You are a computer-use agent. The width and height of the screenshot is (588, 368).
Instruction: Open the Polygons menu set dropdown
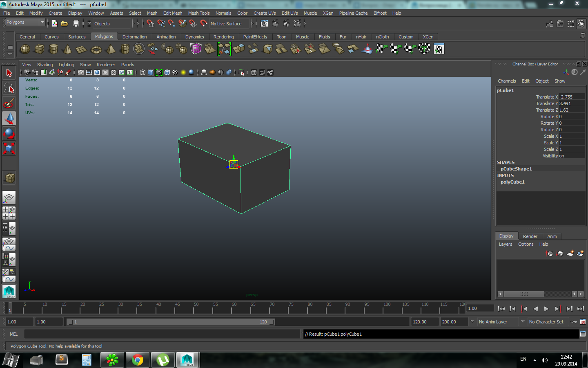(42, 22)
